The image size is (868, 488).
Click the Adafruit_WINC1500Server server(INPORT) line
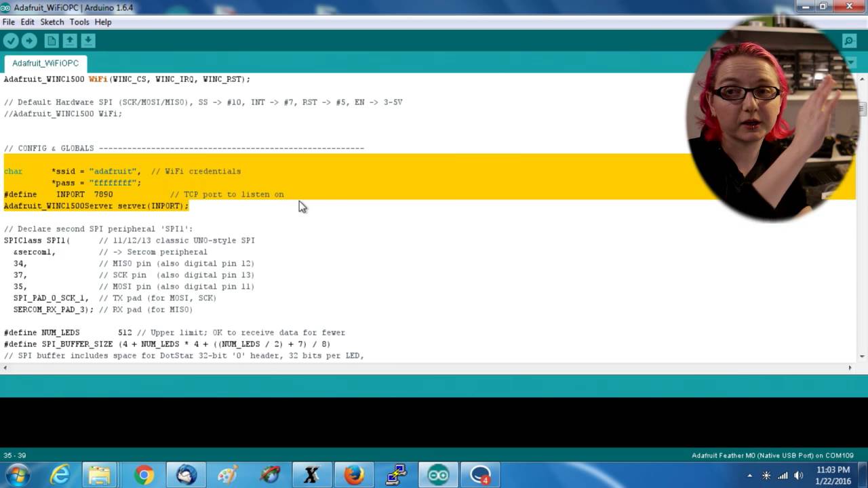96,206
